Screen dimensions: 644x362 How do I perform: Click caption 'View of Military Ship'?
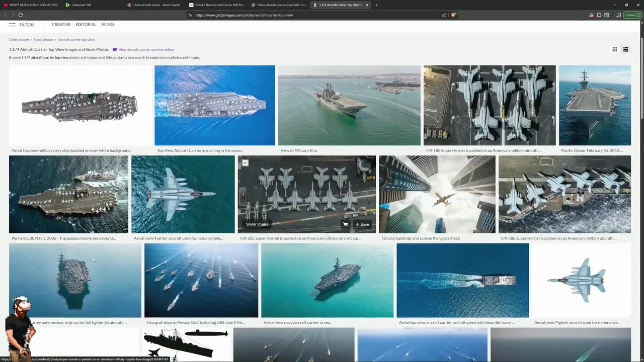[299, 150]
